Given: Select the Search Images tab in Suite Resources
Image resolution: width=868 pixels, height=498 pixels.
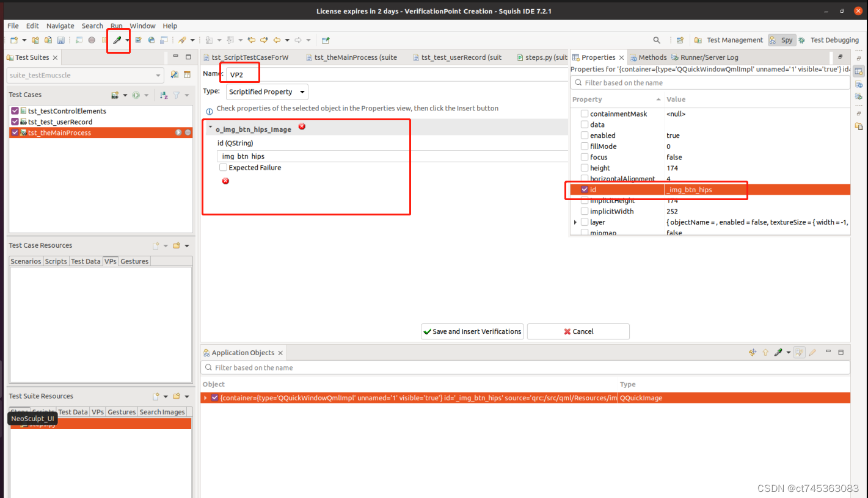Looking at the screenshot, I should 162,412.
